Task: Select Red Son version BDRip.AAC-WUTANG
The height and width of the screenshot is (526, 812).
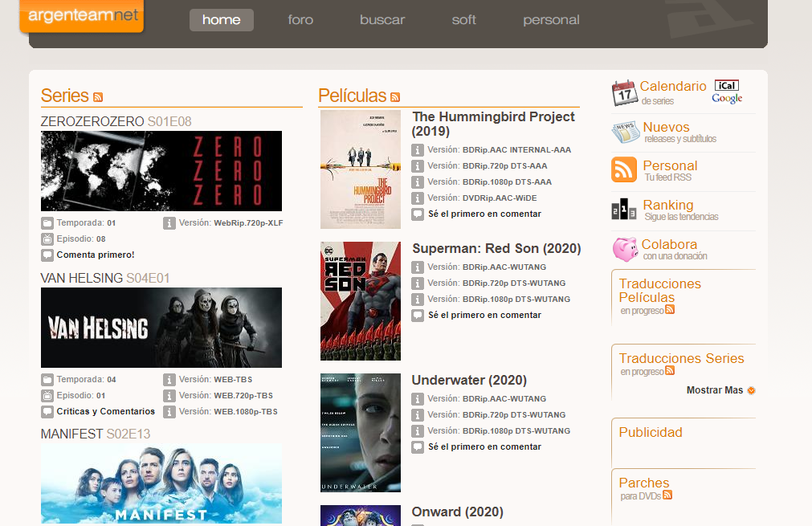Action: pos(487,267)
